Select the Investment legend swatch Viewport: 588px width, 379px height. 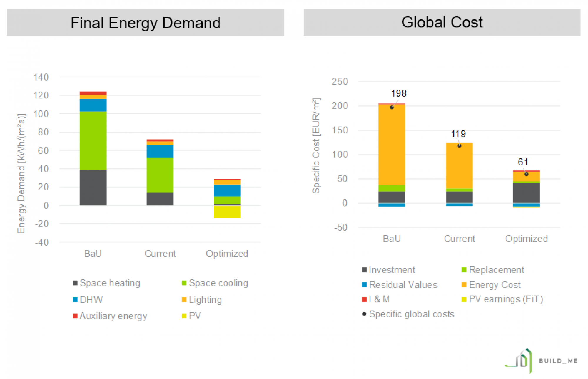pos(364,269)
